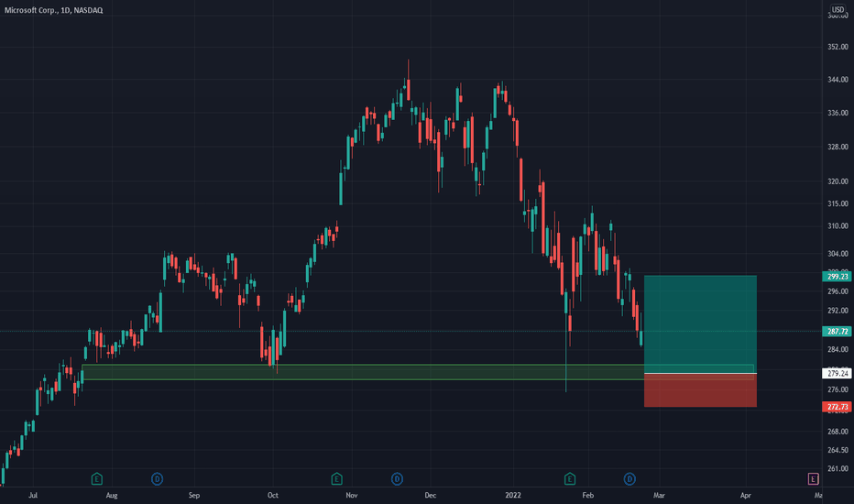Viewport: 854px width, 504px height.
Task: Click the Feb label on time axis
Action: coord(587,495)
